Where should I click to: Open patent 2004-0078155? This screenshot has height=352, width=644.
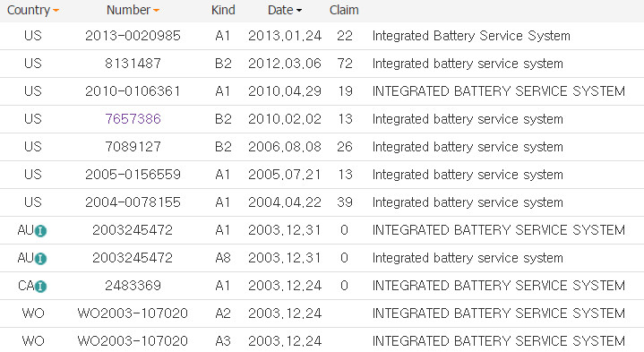(133, 202)
